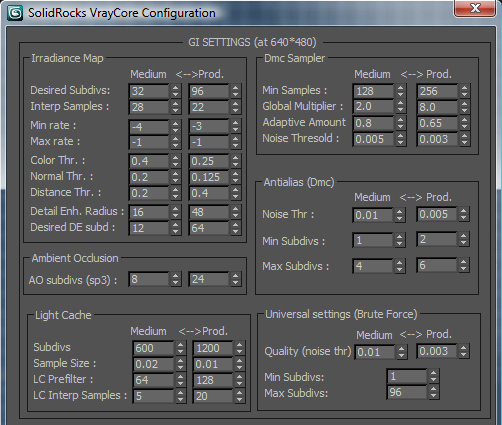Click Antialias Medium Min Subdivs field
The width and height of the screenshot is (502, 425).
pos(373,240)
